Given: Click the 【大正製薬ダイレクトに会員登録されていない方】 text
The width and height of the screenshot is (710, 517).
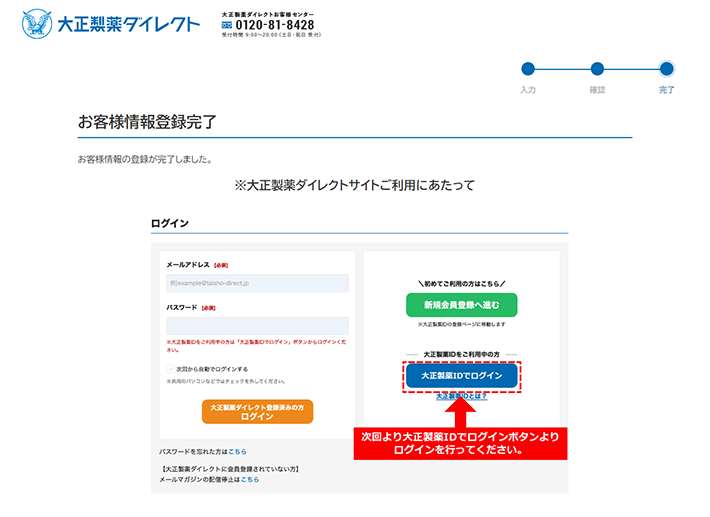Looking at the screenshot, I should (x=230, y=469).
